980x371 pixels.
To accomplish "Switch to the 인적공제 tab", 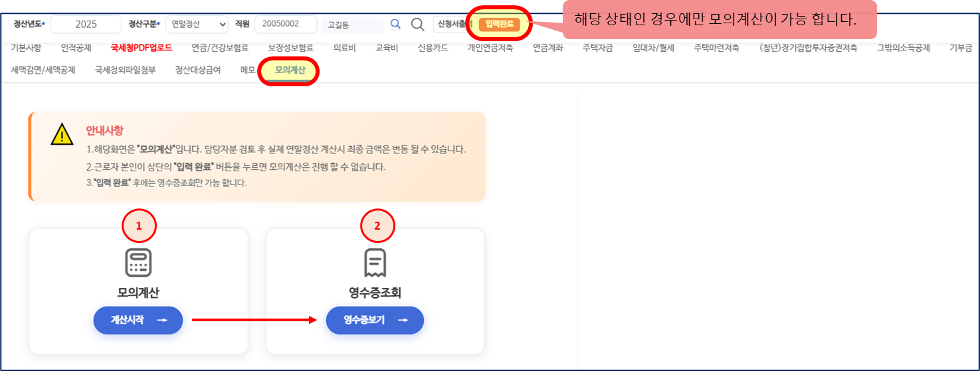I will [x=76, y=48].
